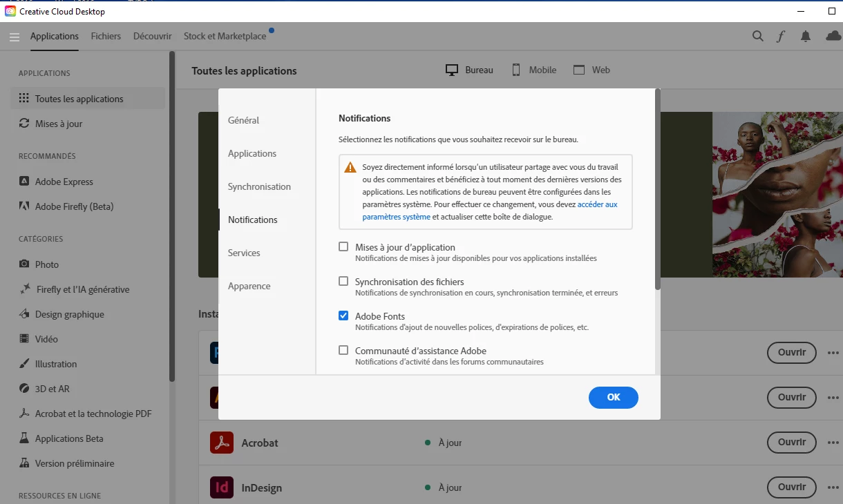Switch to the Découvrir top tab

click(x=152, y=36)
